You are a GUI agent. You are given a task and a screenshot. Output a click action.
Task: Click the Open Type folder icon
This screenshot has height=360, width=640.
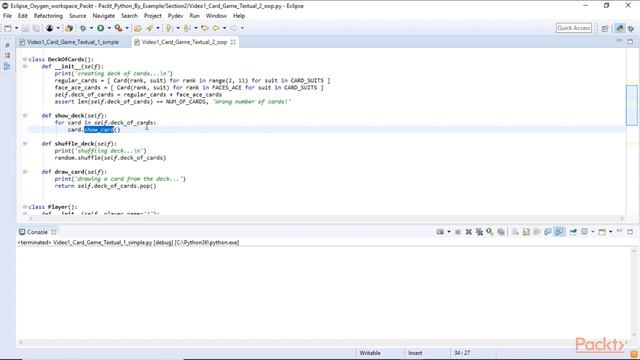138,28
